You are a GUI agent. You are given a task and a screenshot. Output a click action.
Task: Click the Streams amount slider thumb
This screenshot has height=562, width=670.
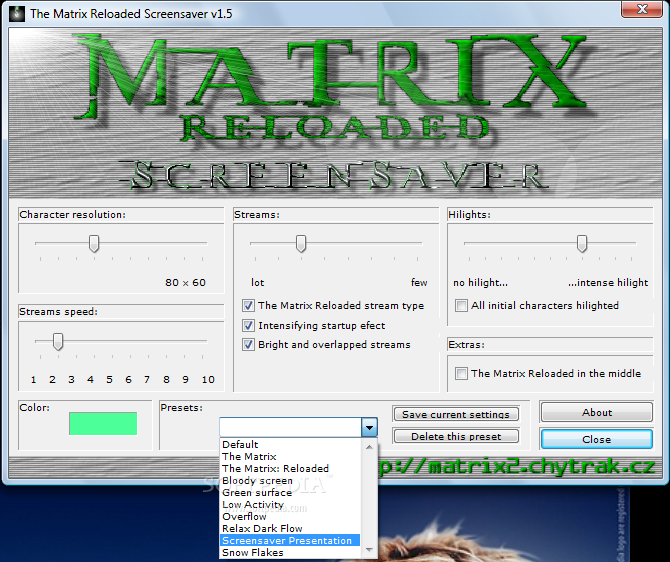(x=301, y=243)
